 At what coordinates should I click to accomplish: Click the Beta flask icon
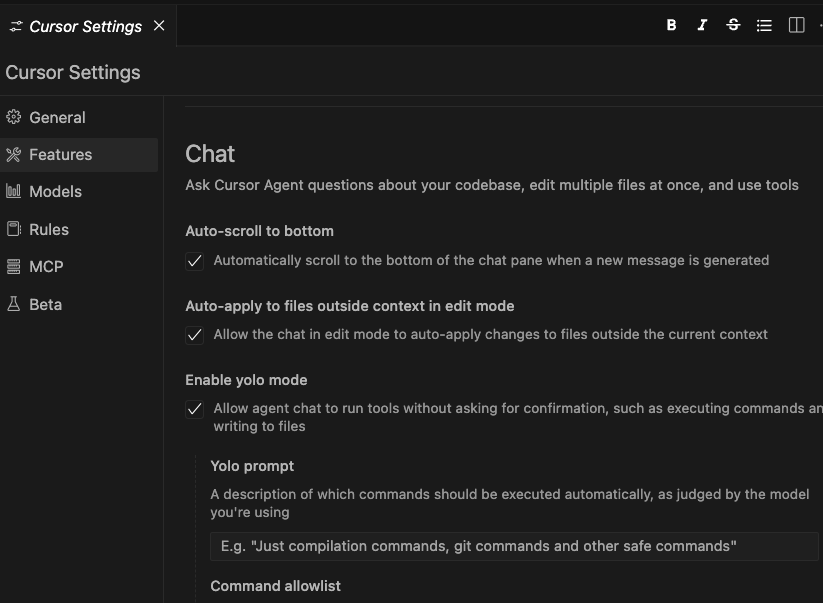click(x=14, y=304)
